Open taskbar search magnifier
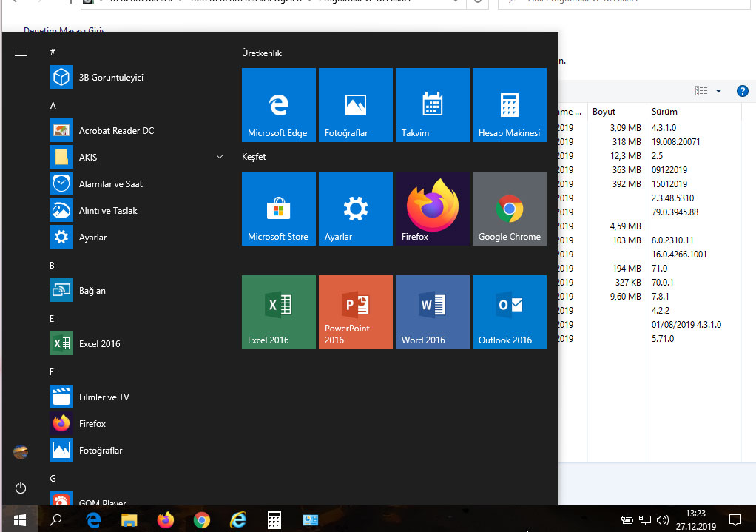The image size is (756, 532). [56, 520]
